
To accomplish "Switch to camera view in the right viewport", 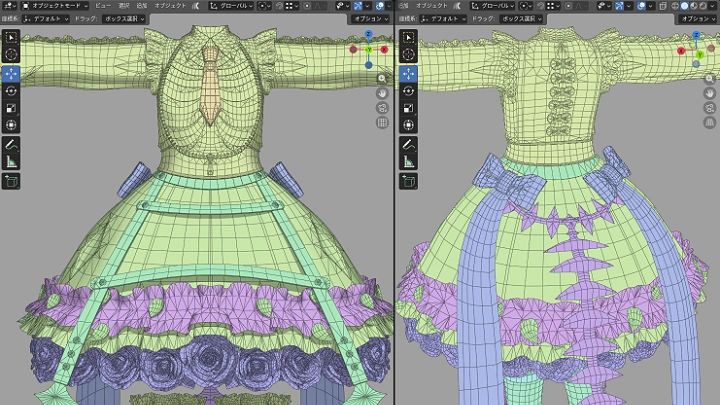I will click(710, 108).
